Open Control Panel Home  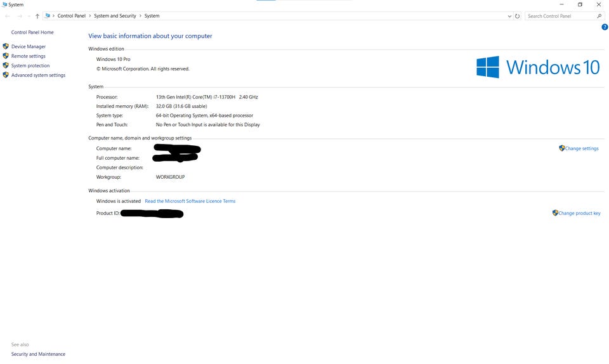pyautogui.click(x=32, y=32)
